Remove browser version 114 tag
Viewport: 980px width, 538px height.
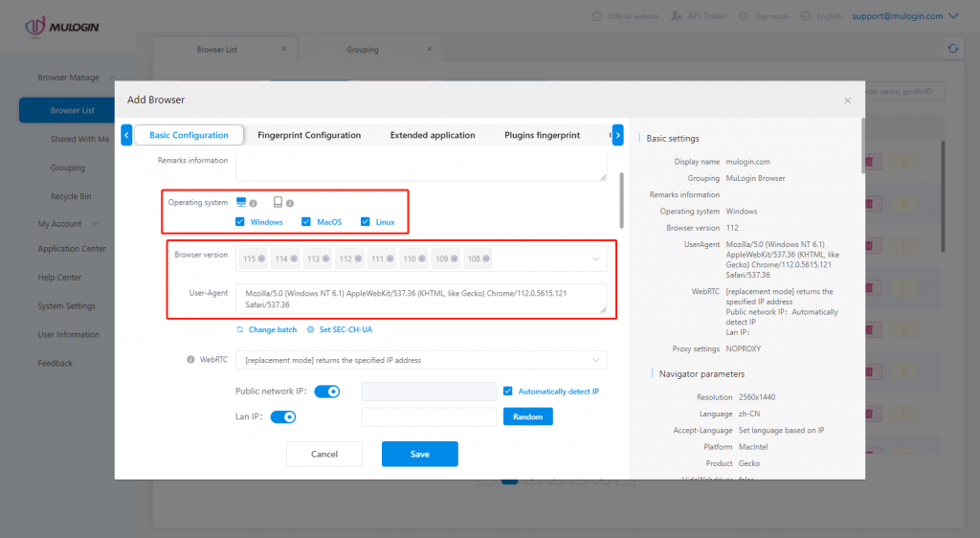point(294,258)
